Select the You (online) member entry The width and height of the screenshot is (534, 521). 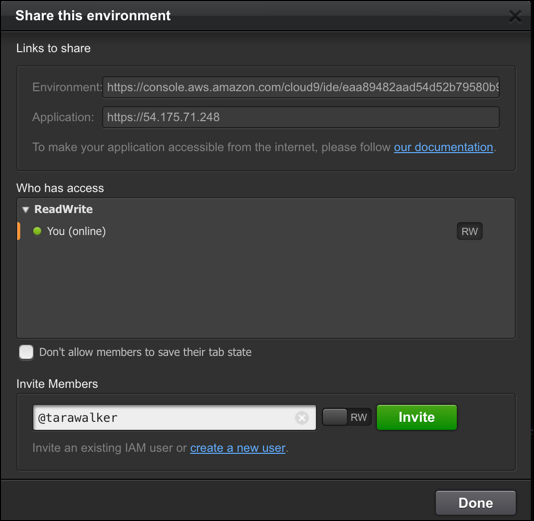[76, 231]
